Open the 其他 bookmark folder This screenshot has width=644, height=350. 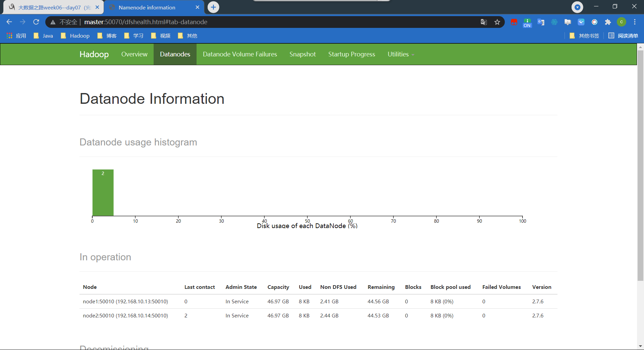pos(187,36)
